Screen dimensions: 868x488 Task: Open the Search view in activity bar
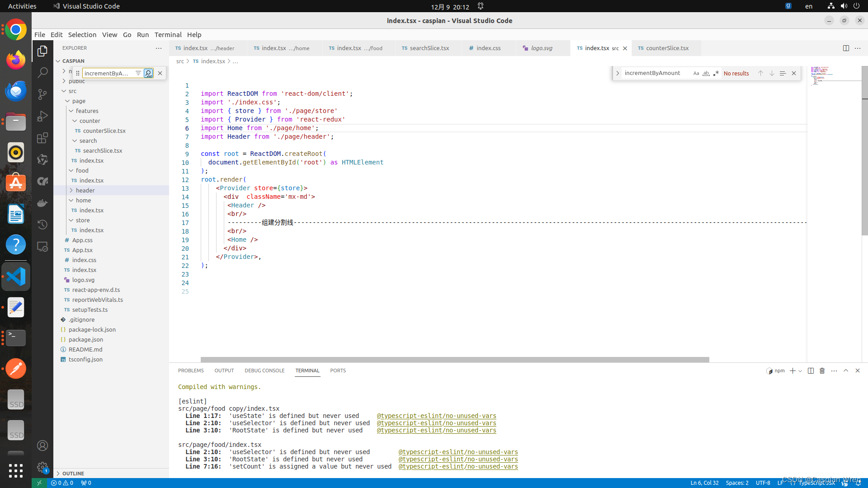tap(42, 72)
